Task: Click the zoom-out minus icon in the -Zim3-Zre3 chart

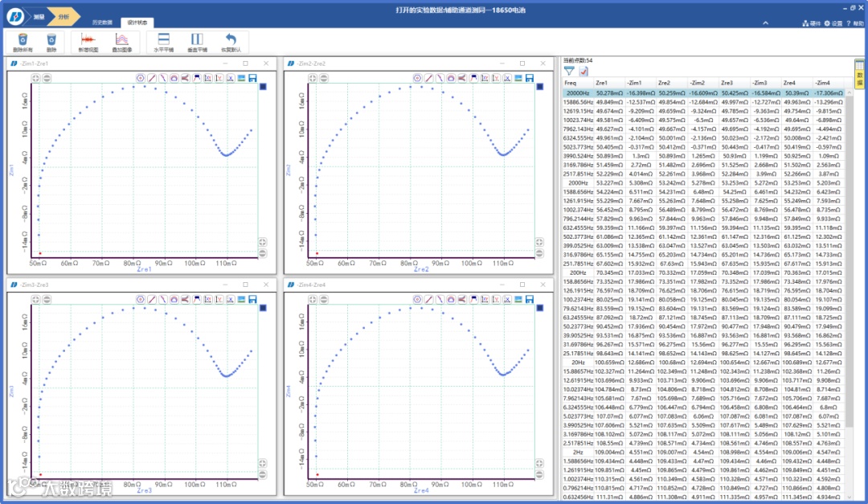Action: (x=47, y=299)
